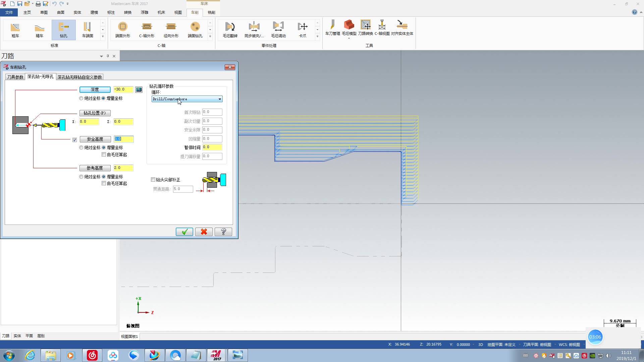This screenshot has height=362, width=644.
Task: Click the 精车 finish turning icon
Action: (x=40, y=29)
